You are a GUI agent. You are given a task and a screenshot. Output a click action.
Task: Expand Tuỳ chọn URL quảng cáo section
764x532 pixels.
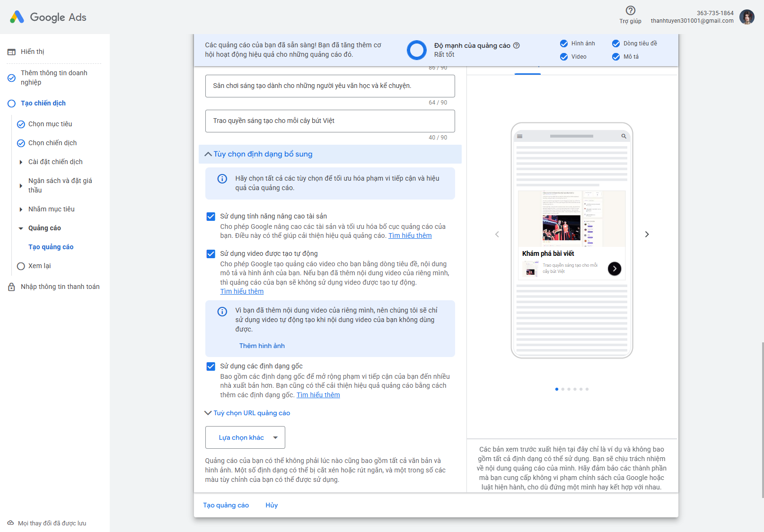[247, 413]
